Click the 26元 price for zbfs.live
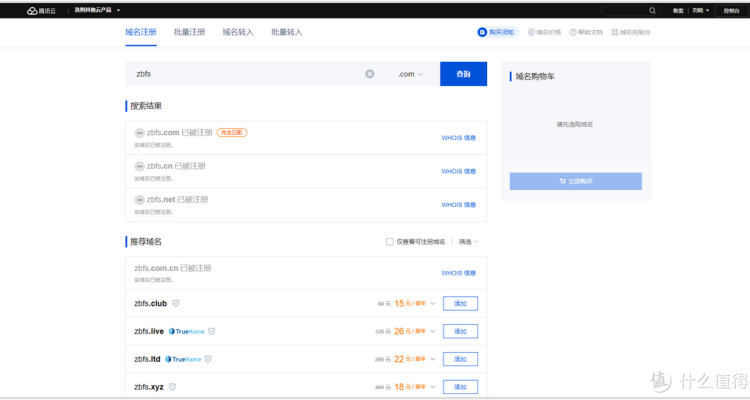This screenshot has height=400, width=750. click(x=409, y=331)
